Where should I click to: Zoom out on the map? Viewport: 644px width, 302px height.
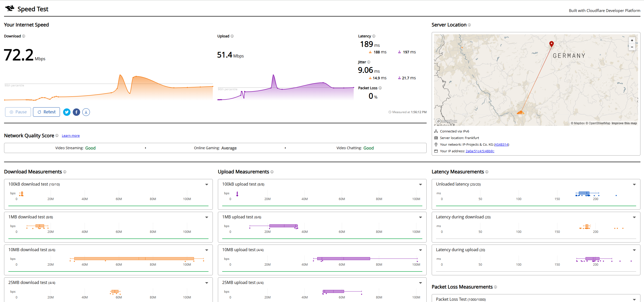[632, 47]
